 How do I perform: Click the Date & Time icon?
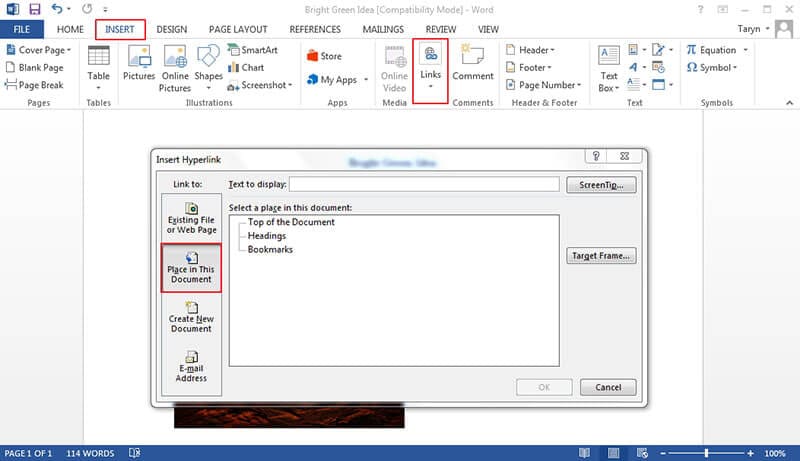659,67
